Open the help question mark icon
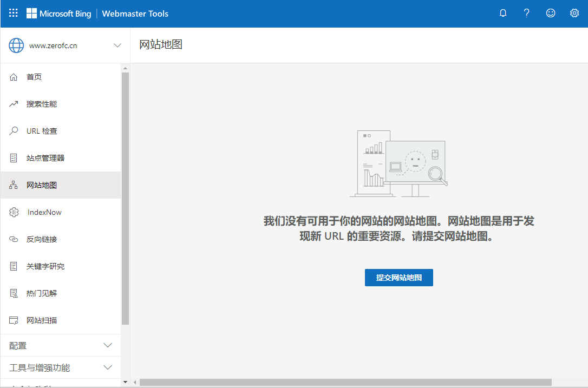This screenshot has height=388, width=588. pos(526,13)
